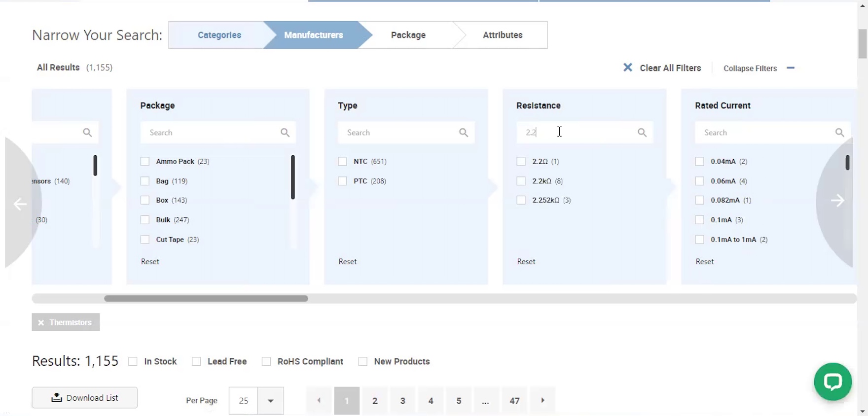Check the 2.2kΩ resistance checkbox

[521, 181]
